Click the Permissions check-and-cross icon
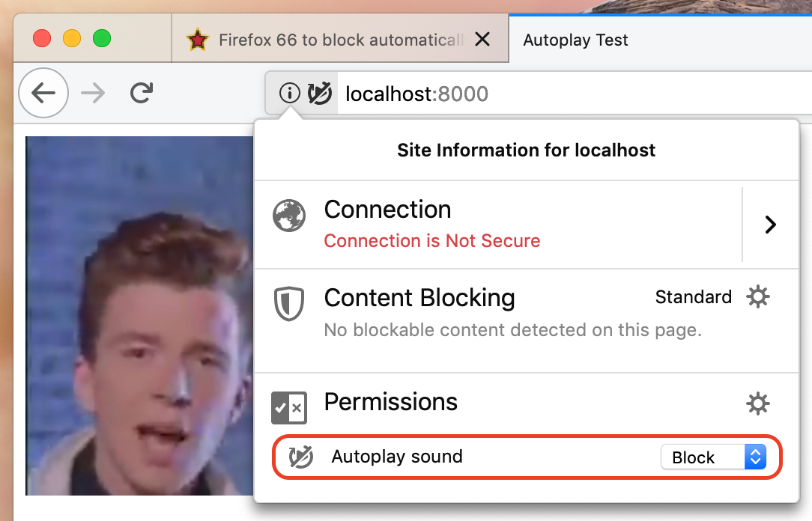 coord(289,408)
